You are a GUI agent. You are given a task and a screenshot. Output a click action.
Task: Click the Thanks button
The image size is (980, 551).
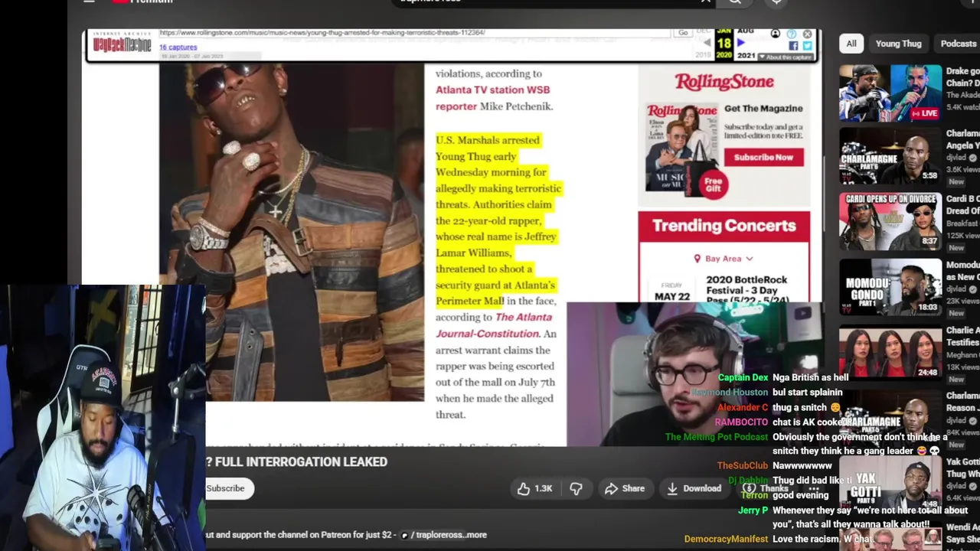click(766, 488)
